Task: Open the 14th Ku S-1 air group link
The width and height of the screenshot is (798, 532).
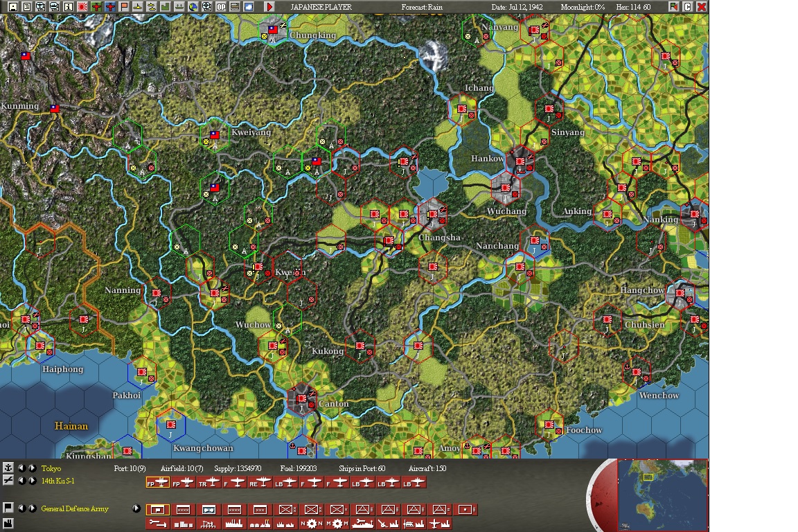Action: coord(57,481)
